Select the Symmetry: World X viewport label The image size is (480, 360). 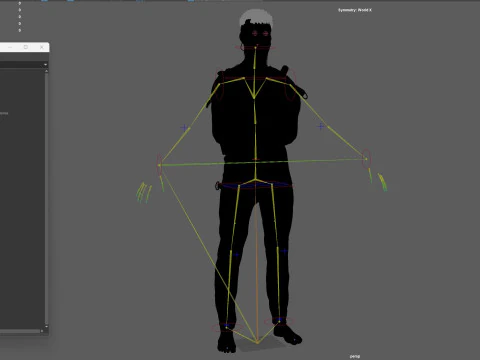click(355, 10)
